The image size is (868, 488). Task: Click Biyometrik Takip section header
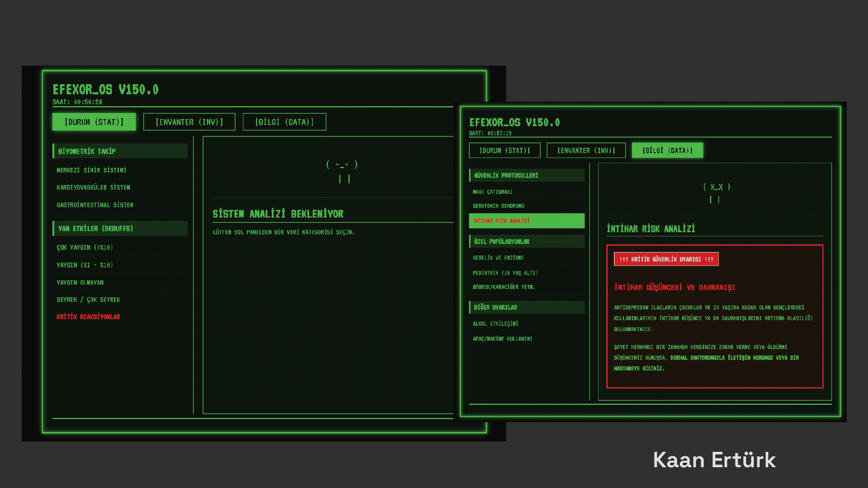(120, 151)
